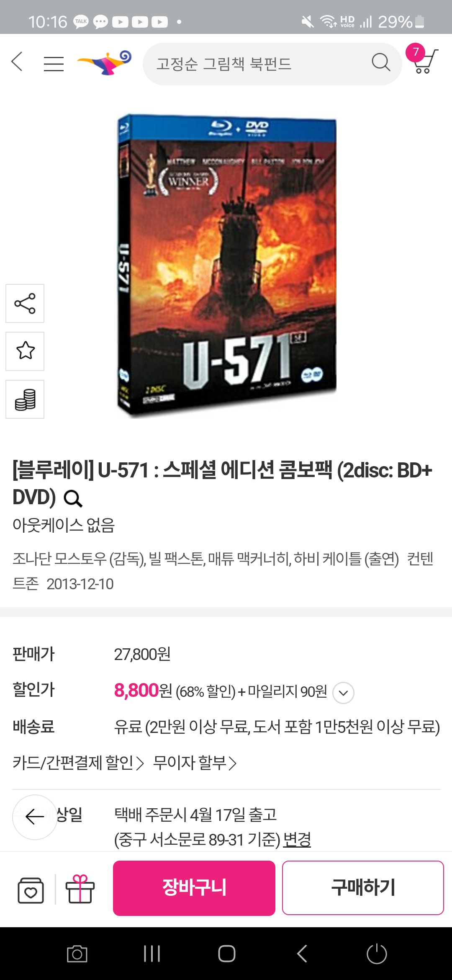Tap the 장바구니 button
The width and height of the screenshot is (452, 980).
pos(194,888)
